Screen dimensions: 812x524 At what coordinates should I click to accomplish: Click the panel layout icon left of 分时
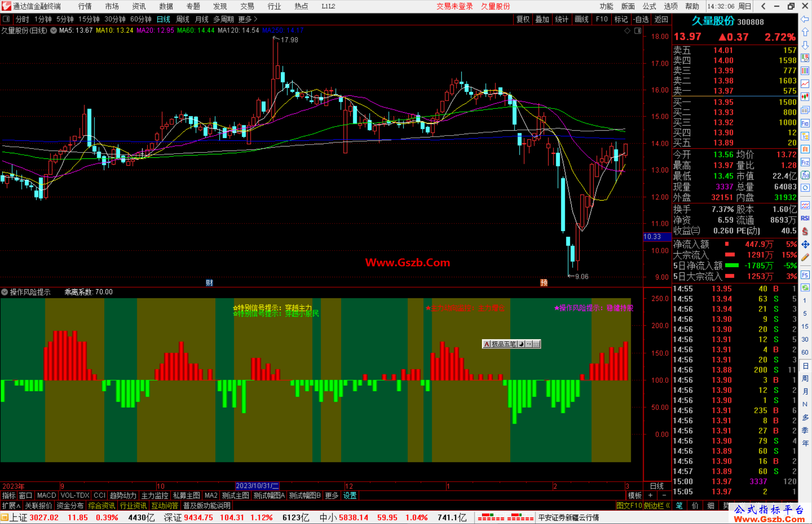(x=6, y=19)
